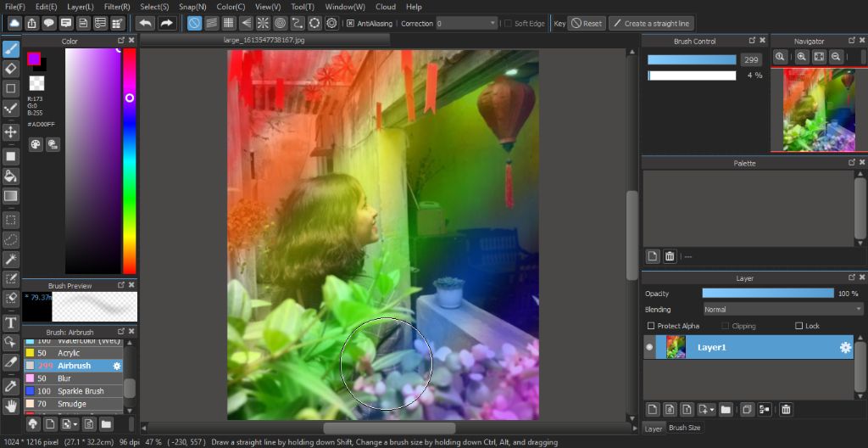Select the Magic Wand tool

tap(11, 259)
